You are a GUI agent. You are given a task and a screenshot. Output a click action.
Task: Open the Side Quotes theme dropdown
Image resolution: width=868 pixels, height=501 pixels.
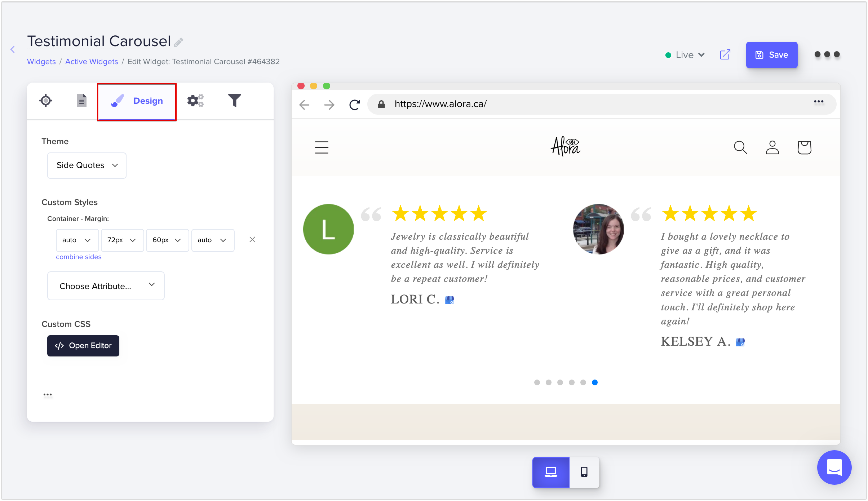[87, 165]
